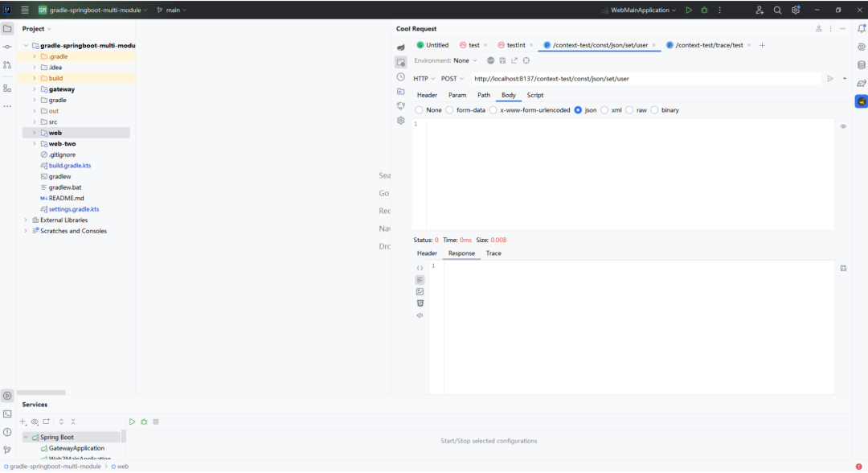Viewport: 868px width, 473px height.
Task: Show response as image via picture icon
Action: [x=420, y=290]
